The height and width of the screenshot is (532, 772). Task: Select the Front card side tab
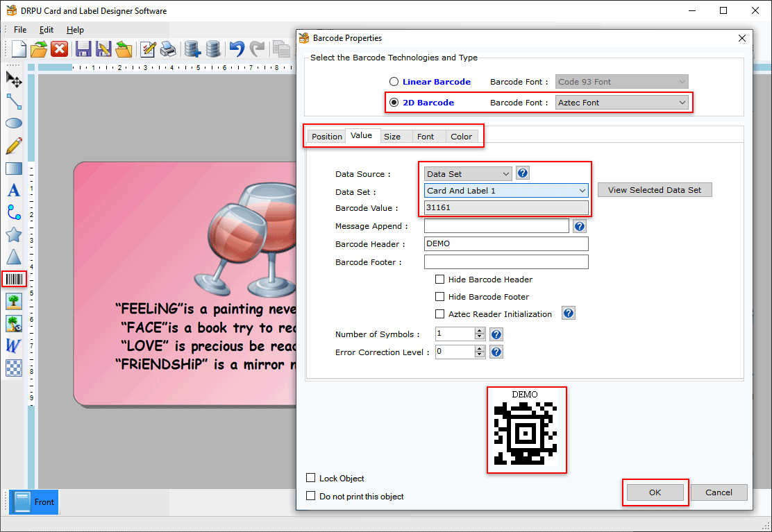coord(34,502)
